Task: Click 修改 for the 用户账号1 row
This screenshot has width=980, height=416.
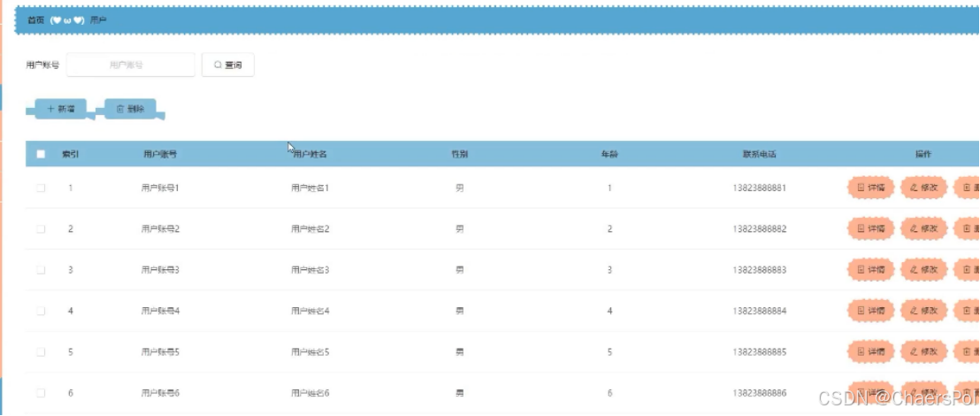Action: [x=924, y=188]
